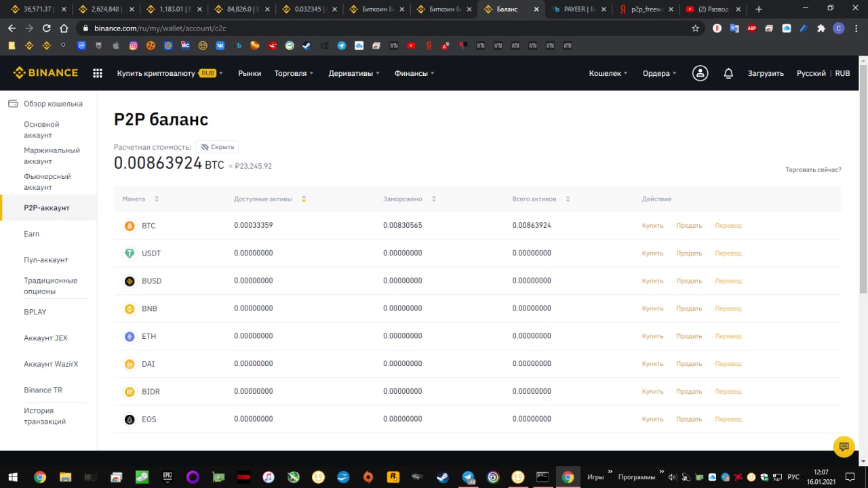Screen dimensions: 868x488
Task: Click Торговать сейчас link
Action: pos(813,169)
